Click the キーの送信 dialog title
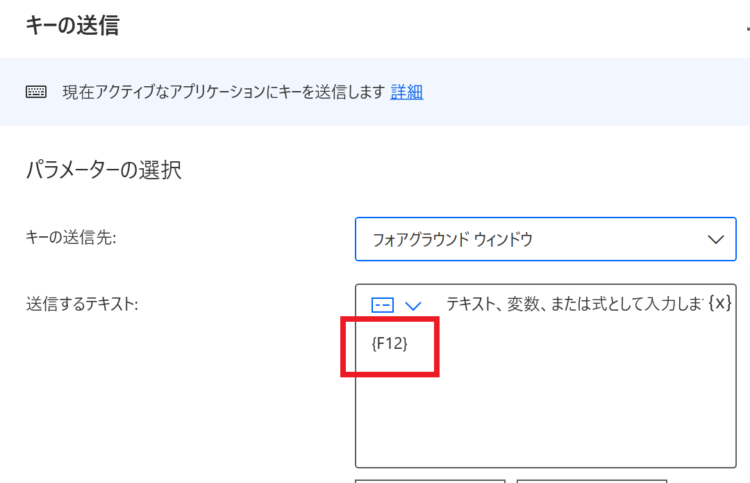This screenshot has width=750, height=483. click(72, 25)
